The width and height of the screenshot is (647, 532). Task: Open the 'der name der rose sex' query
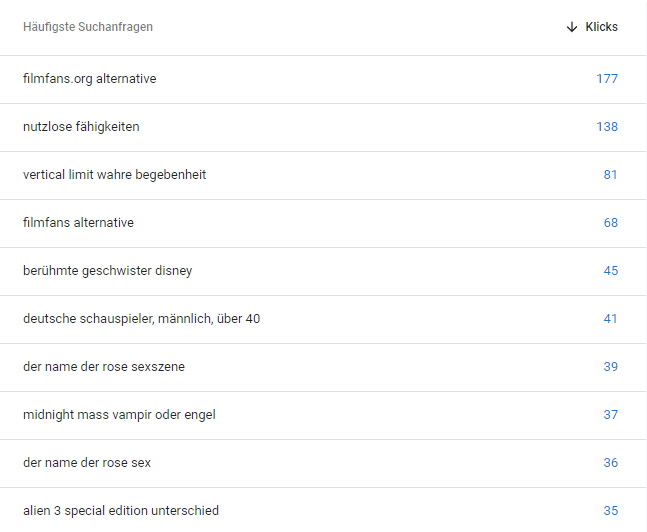(x=87, y=463)
